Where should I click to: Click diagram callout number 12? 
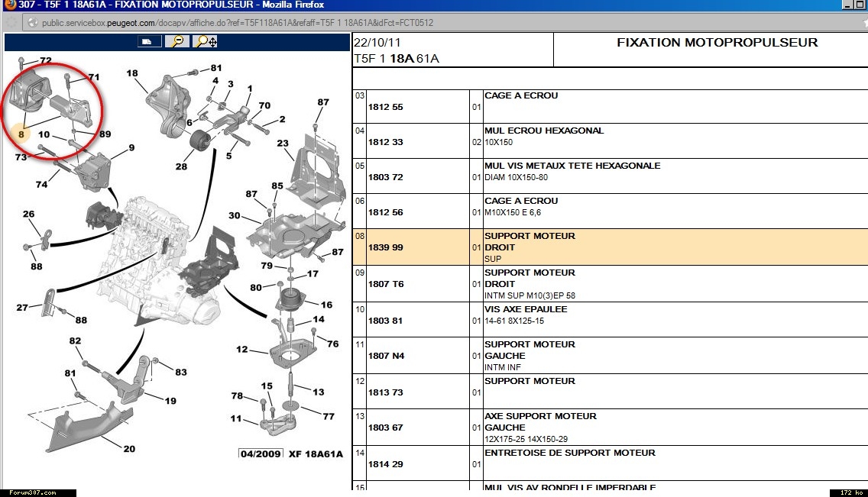click(242, 349)
